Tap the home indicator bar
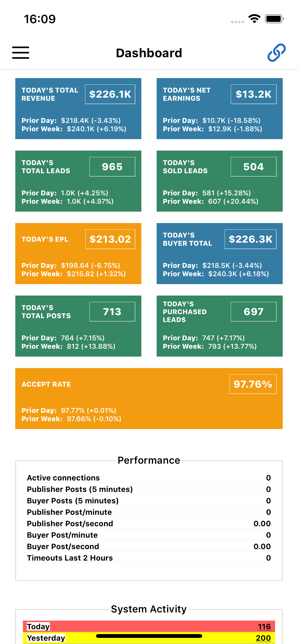 149,636
